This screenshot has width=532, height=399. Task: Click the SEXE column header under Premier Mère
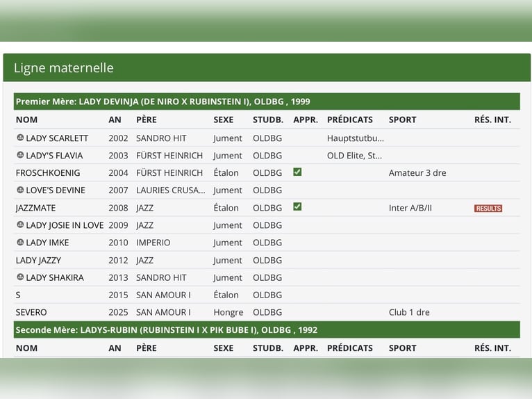(223, 120)
